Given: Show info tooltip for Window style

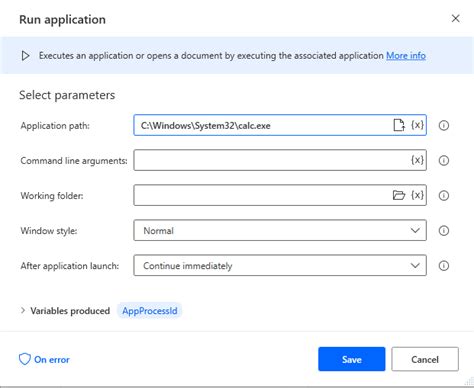Looking at the screenshot, I should (x=444, y=231).
